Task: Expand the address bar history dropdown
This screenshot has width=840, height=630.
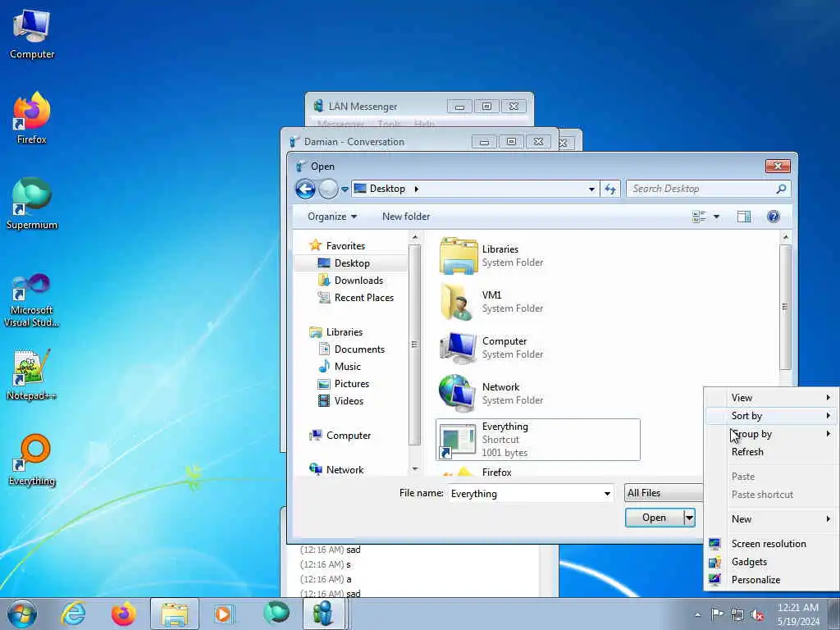Action: point(591,189)
